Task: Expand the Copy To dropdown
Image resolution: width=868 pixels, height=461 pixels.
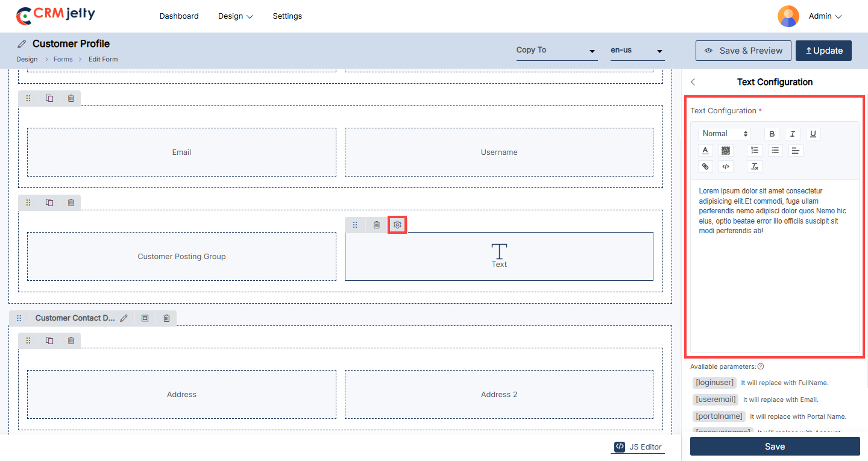Action: (556, 51)
